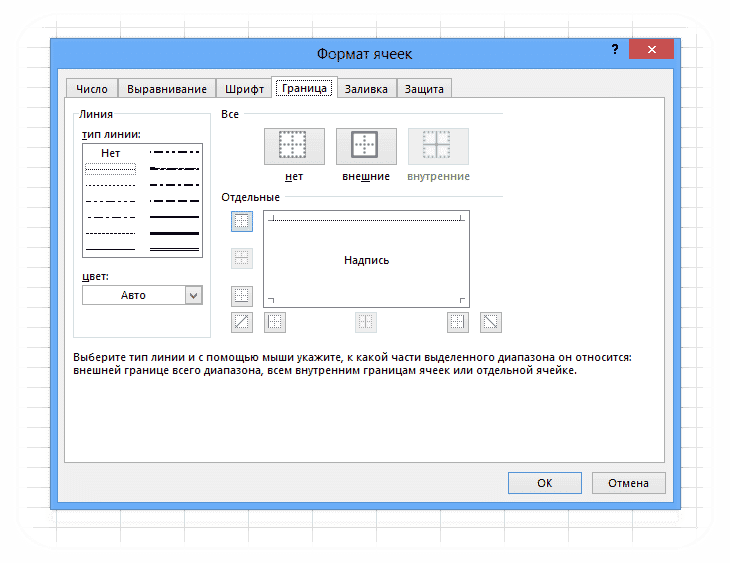
Task: Apply the 'внутренние' inside borders preset
Action: click(x=438, y=146)
